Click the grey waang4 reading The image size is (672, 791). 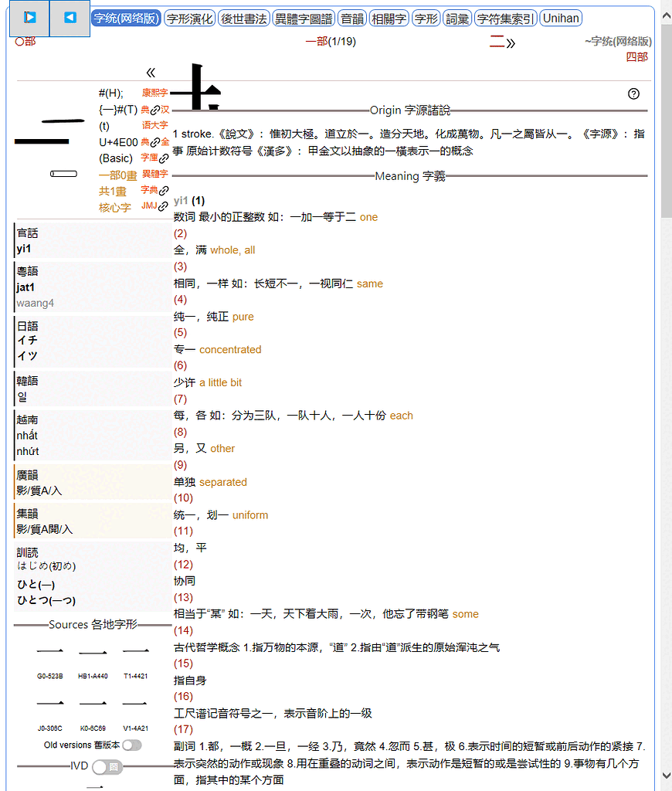click(x=36, y=303)
